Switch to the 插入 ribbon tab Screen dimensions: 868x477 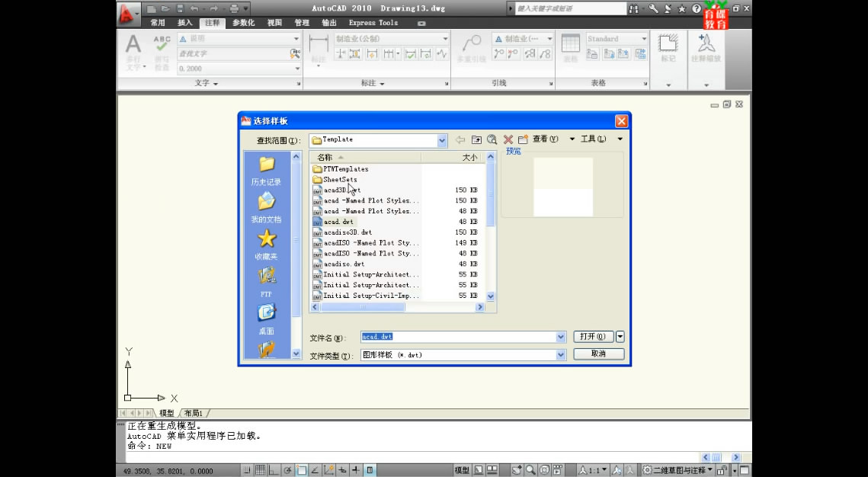click(x=185, y=23)
